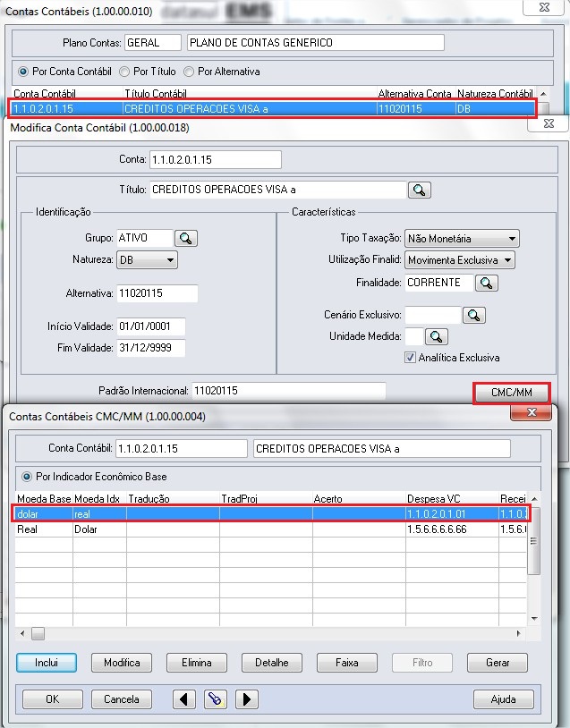
Task: Click the Conta field in Modifica window
Action: pos(216,160)
